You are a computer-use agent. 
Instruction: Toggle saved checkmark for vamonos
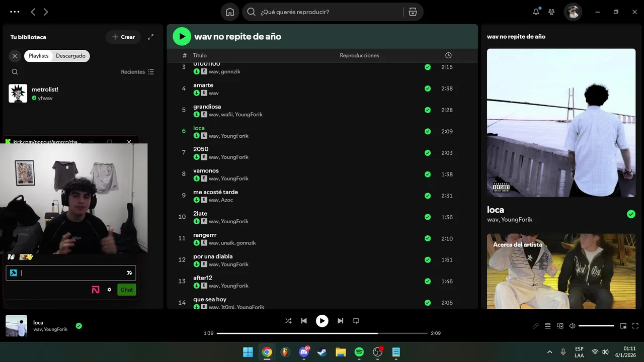(427, 174)
